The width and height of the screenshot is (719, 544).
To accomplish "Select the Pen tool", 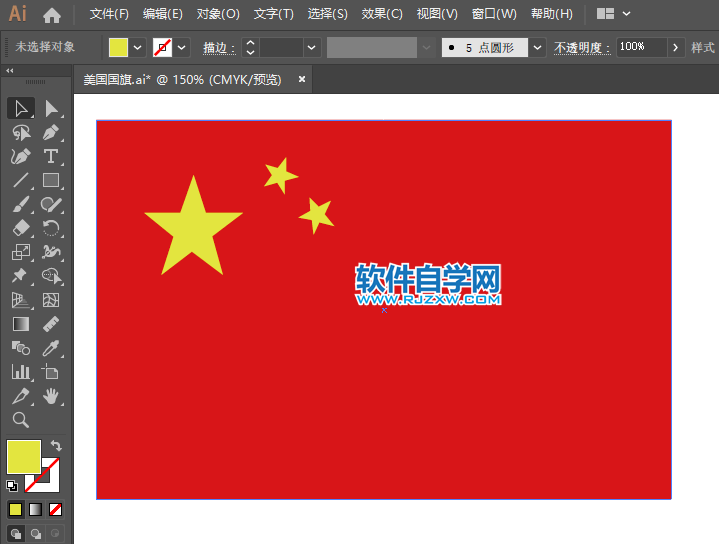I will coord(51,133).
